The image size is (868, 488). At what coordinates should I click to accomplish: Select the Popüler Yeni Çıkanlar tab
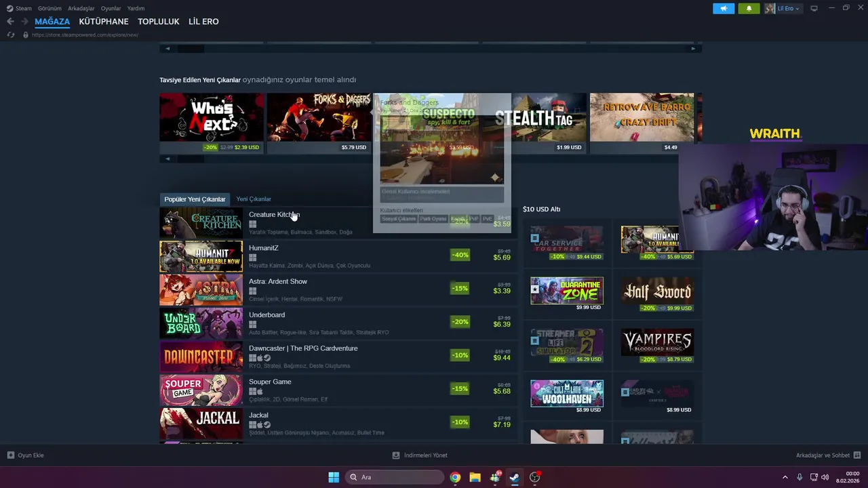(x=195, y=199)
